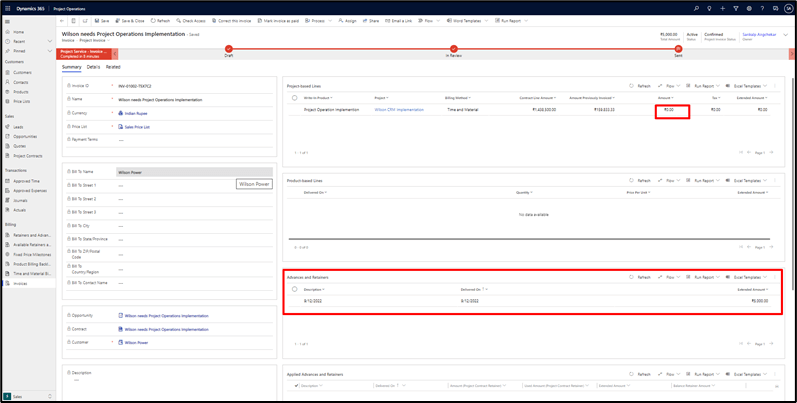
Task: Open the help question mark icon
Action: [x=762, y=8]
